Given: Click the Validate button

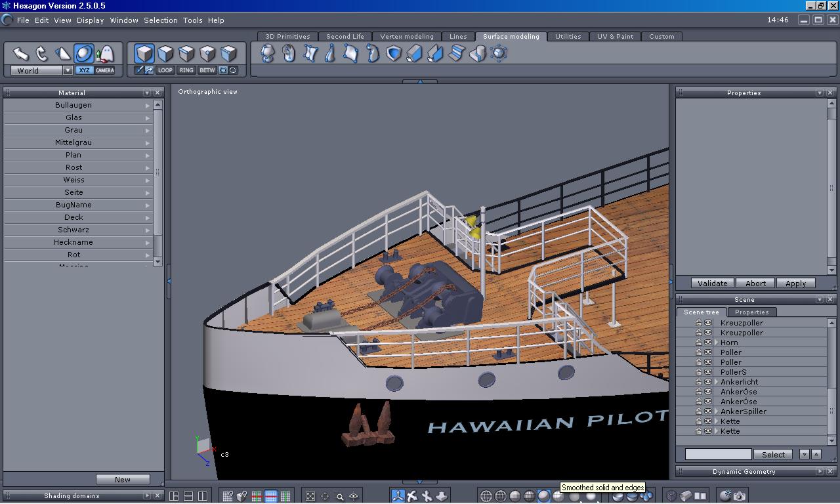Looking at the screenshot, I should 712,283.
